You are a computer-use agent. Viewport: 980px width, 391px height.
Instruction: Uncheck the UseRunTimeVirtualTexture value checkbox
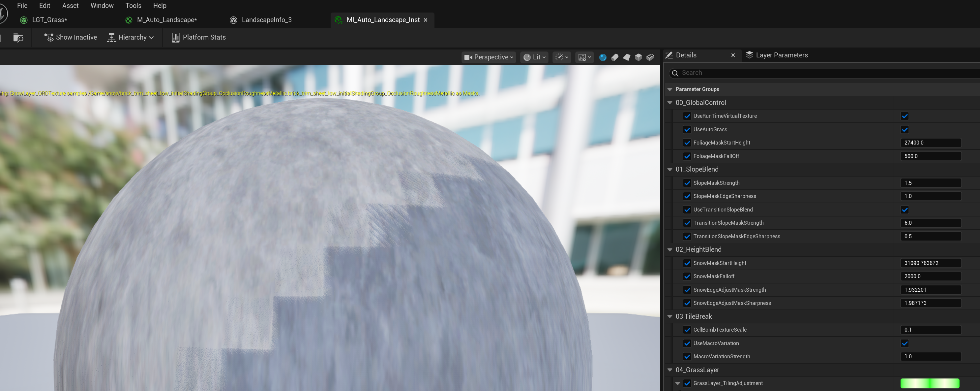click(905, 116)
